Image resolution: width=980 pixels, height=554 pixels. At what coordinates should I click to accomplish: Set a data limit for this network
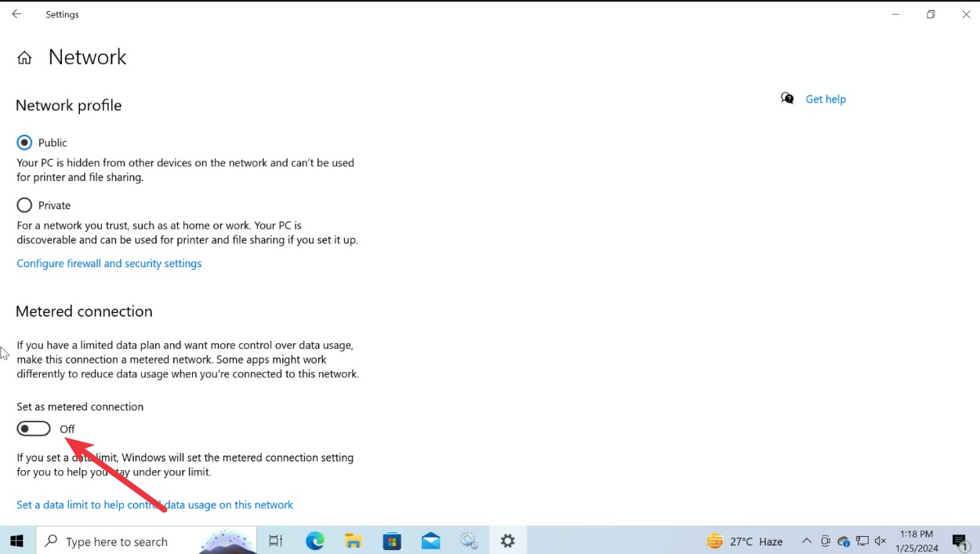[x=155, y=505]
